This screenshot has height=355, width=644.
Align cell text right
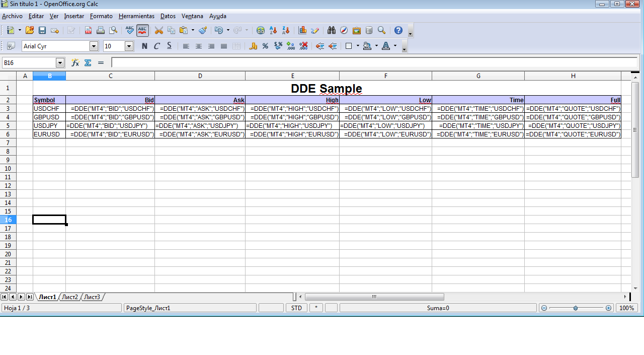click(211, 46)
